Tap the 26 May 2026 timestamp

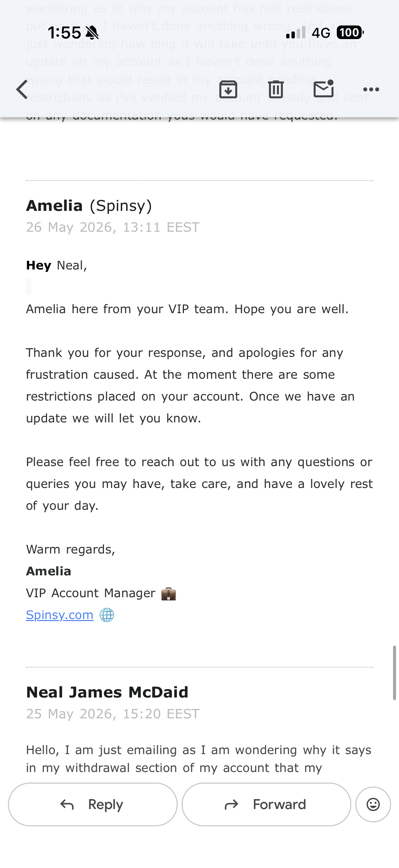coord(113,227)
